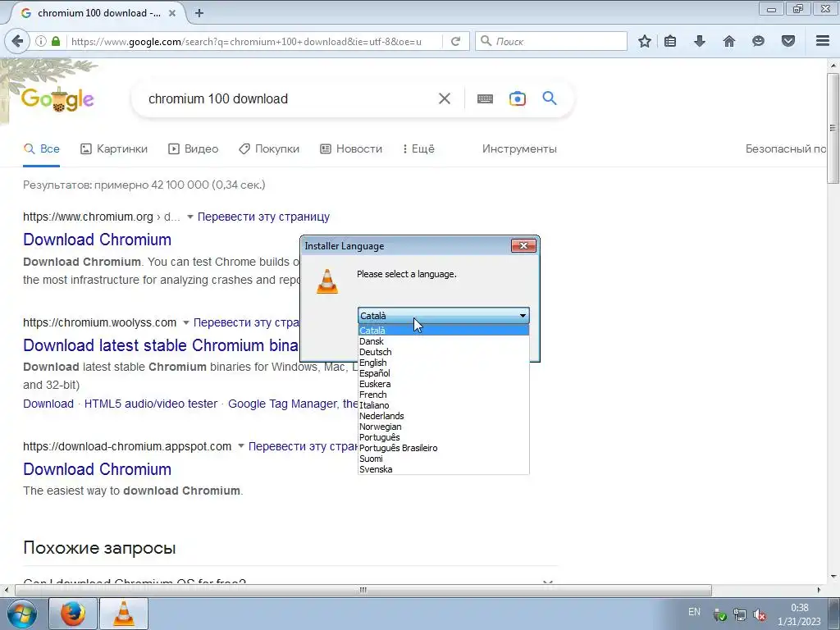Click the Windows Start button
The height and width of the screenshot is (630, 840).
(22, 614)
